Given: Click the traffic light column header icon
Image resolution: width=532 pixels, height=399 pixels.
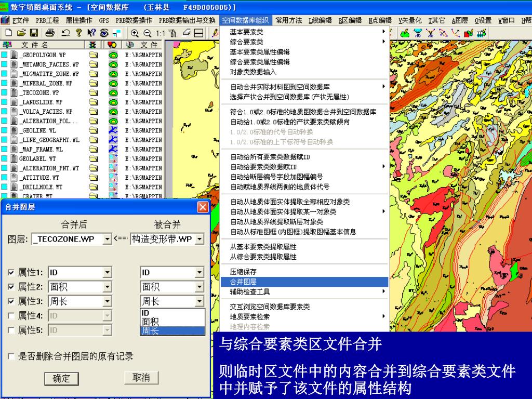Looking at the screenshot, I should (92, 45).
